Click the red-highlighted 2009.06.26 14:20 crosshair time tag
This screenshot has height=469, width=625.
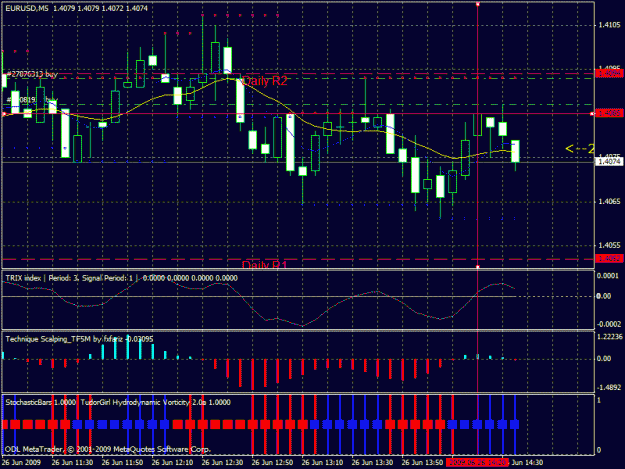point(478,463)
